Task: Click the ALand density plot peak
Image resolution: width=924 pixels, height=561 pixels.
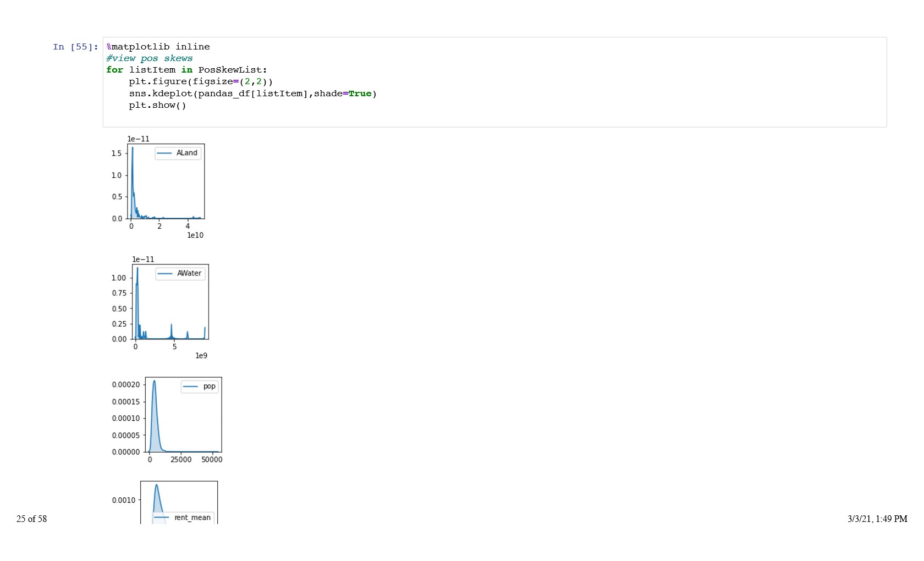Action: click(133, 150)
